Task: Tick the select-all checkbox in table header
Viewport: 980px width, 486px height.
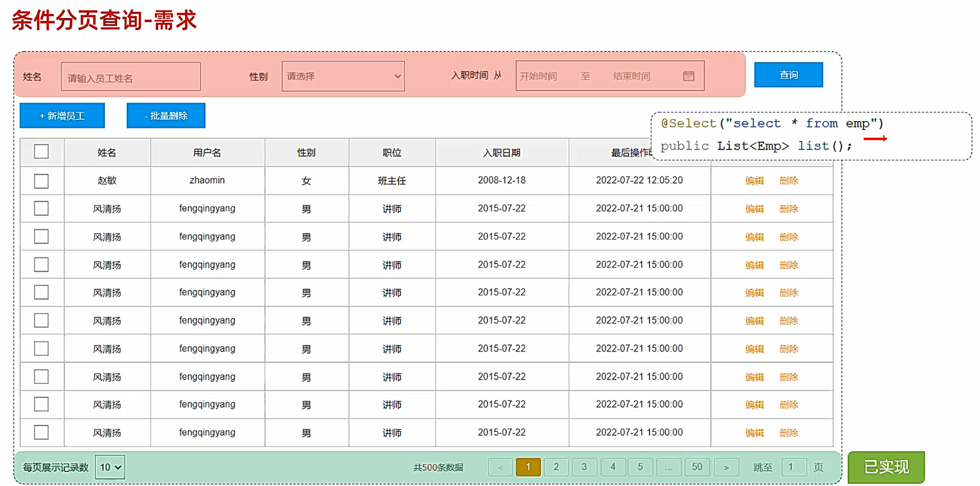Action: pyautogui.click(x=41, y=151)
